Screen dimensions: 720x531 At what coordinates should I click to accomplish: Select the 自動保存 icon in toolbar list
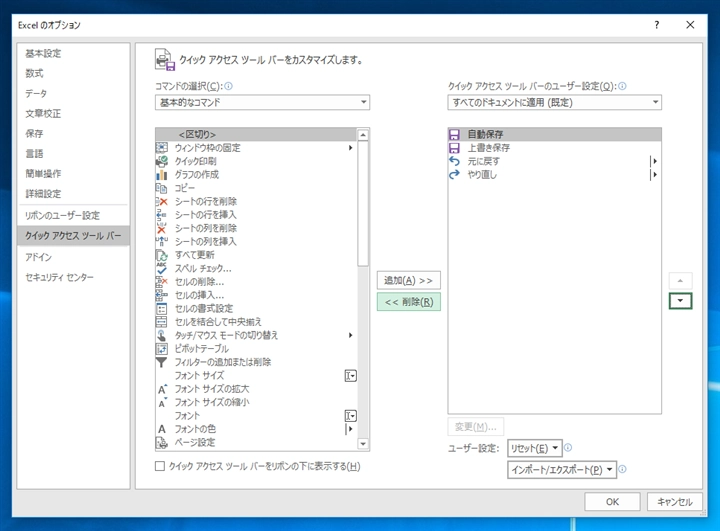[x=454, y=134]
